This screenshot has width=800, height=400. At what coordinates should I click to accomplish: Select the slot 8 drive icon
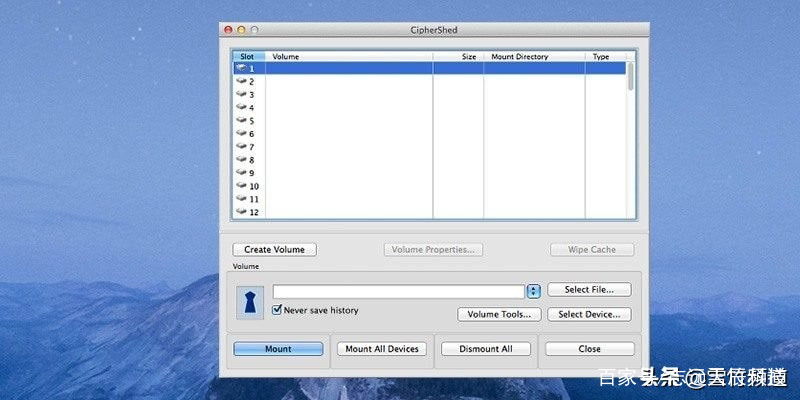[241, 160]
